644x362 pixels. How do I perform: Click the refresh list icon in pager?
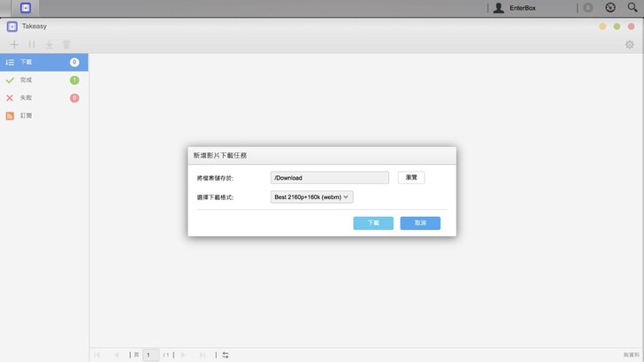(x=226, y=355)
